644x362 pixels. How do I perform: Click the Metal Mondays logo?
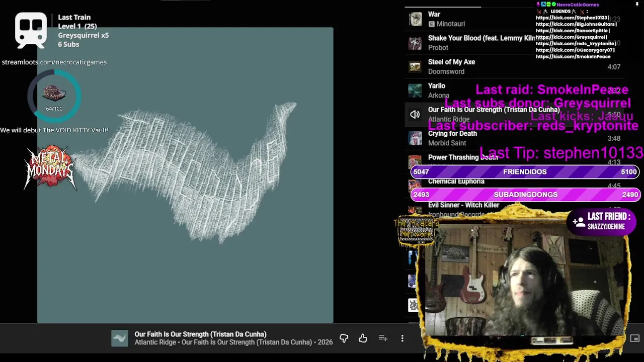(50, 168)
